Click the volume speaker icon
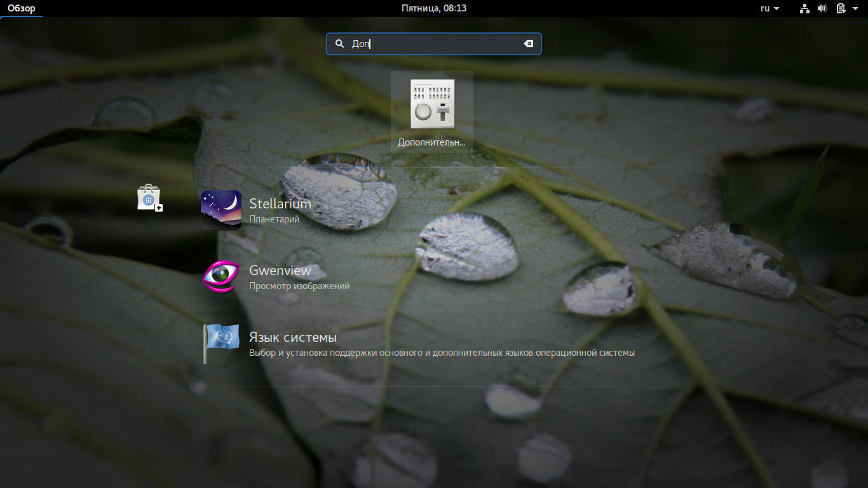Viewport: 868px width, 488px height. click(x=822, y=8)
